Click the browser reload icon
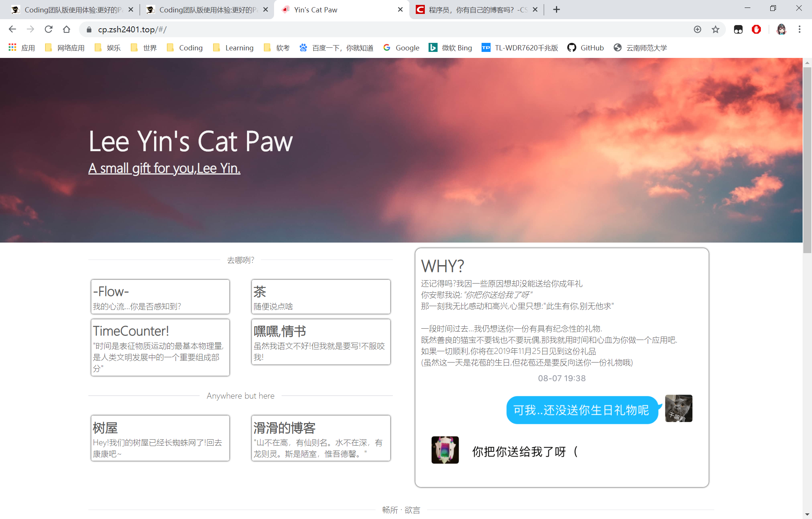The image size is (812, 519). [x=48, y=29]
